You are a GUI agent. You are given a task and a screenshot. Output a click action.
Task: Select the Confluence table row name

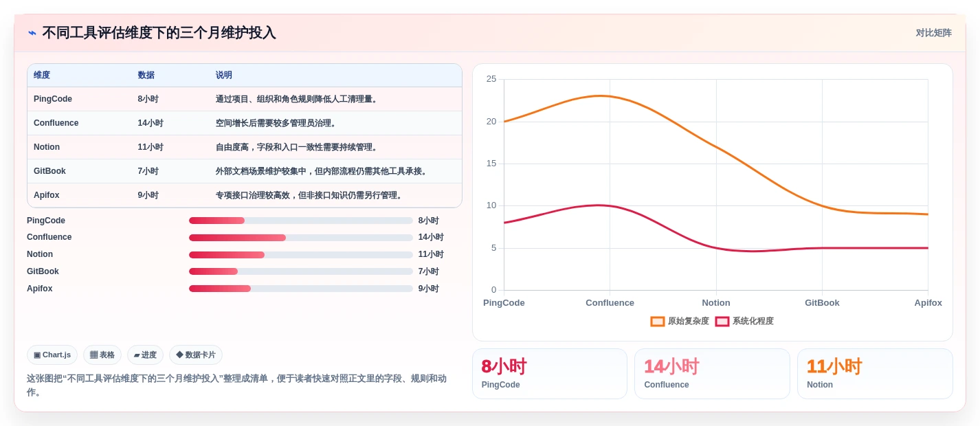coord(56,123)
